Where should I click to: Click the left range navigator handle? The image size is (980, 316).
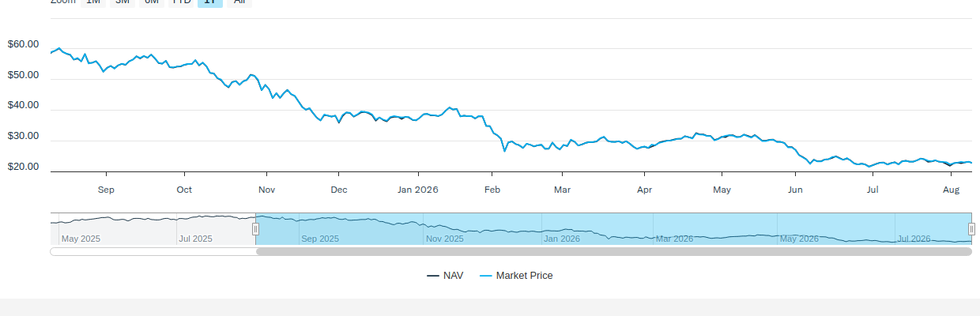tap(255, 229)
